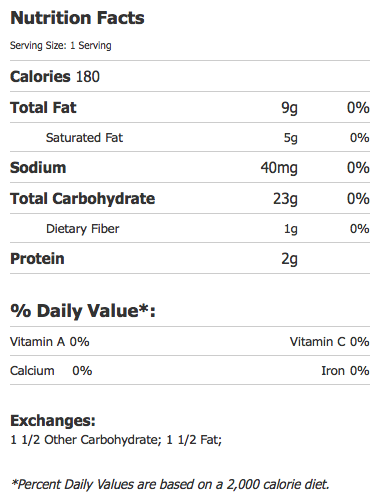Image resolution: width=384 pixels, height=504 pixels.
Task: Click the % Daily Value heading
Action: 83,311
